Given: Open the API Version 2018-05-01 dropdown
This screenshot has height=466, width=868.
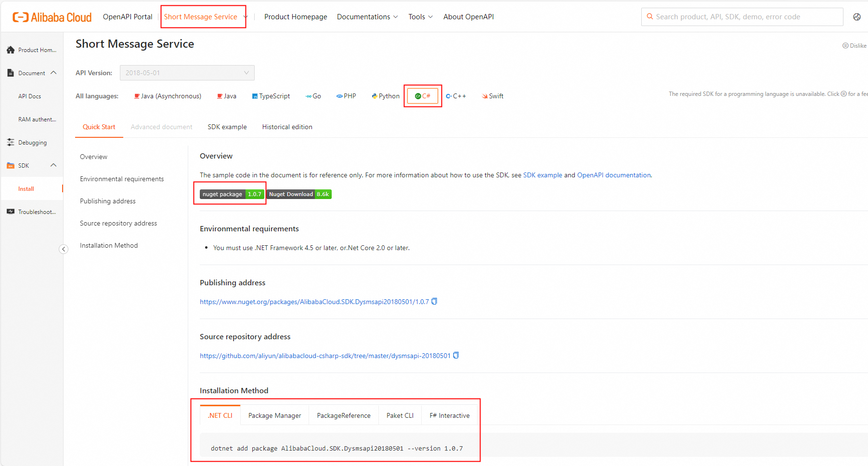Looking at the screenshot, I should [x=187, y=73].
